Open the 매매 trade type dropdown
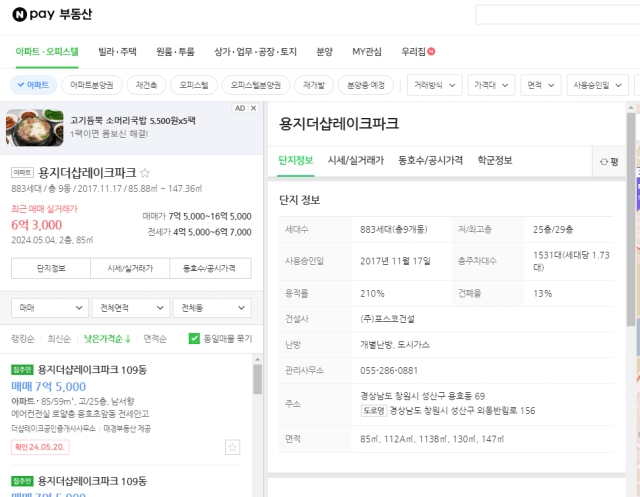This screenshot has height=497, width=640. point(50,308)
